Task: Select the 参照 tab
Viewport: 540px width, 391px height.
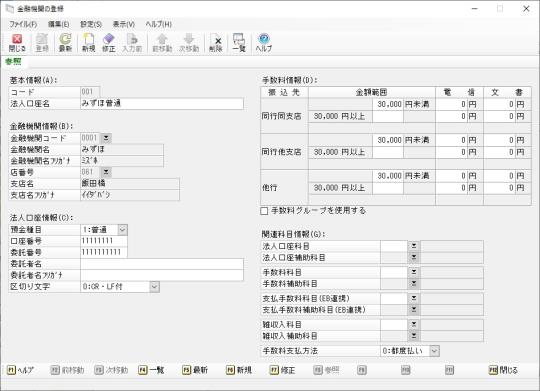Action: pyautogui.click(x=13, y=62)
